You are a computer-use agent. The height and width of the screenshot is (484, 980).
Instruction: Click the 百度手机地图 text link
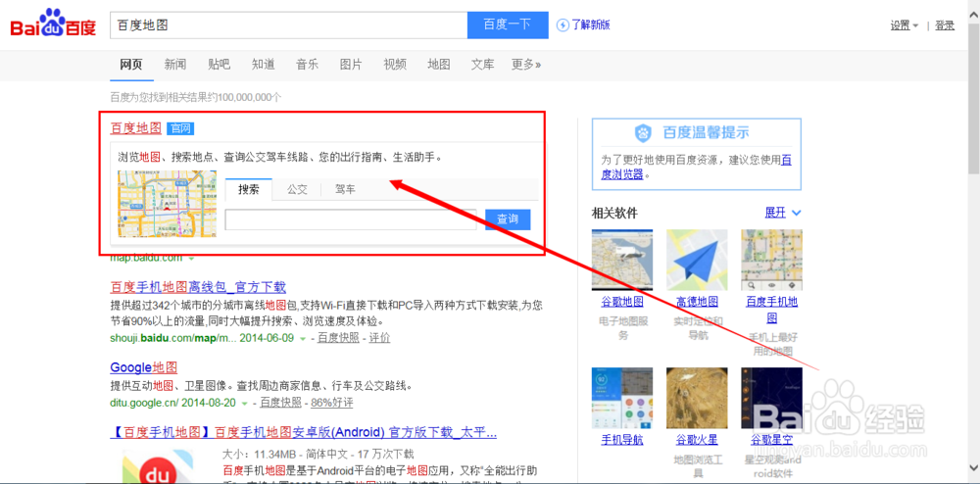pos(772,310)
